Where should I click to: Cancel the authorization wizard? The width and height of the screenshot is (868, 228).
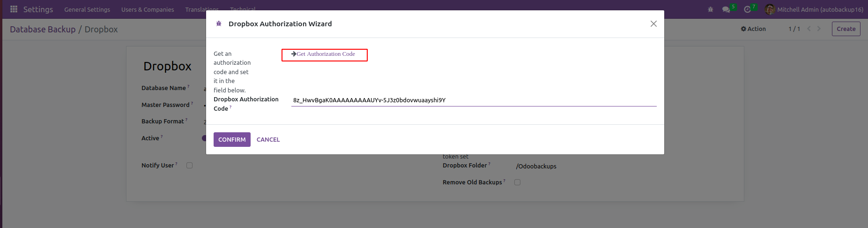click(x=268, y=139)
